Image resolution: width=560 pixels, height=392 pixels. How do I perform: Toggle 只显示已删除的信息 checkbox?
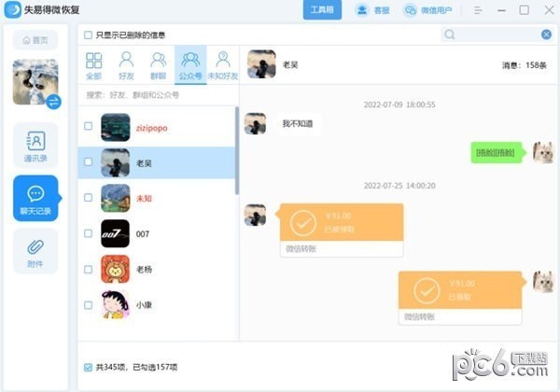pyautogui.click(x=88, y=35)
